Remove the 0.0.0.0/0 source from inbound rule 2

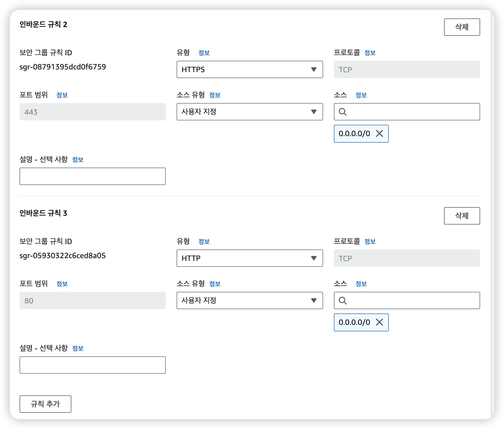point(379,133)
